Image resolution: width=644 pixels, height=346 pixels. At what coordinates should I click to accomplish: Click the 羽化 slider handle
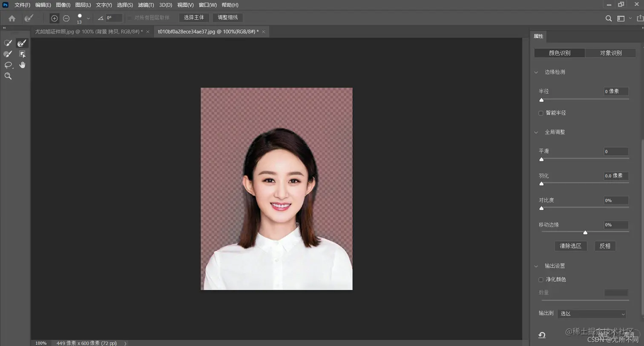[541, 184]
